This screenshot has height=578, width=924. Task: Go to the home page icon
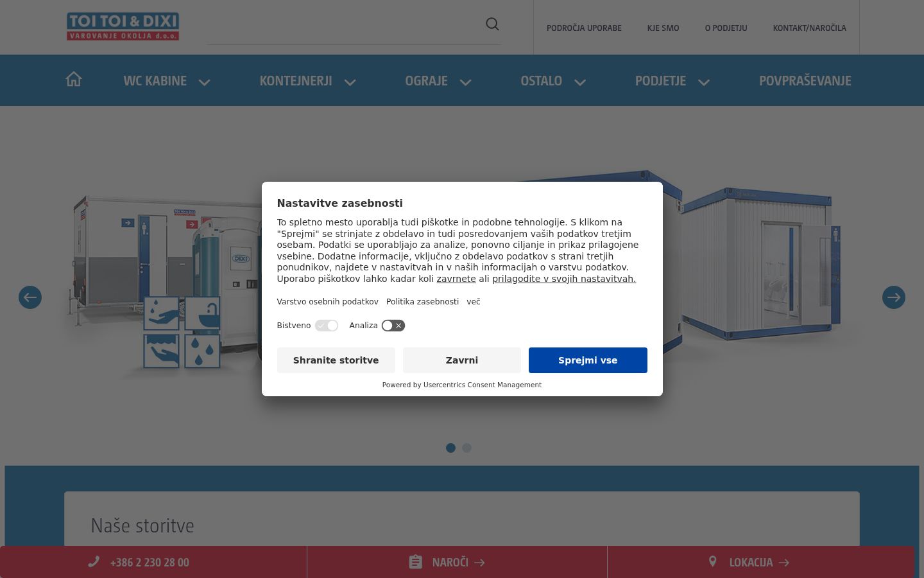click(x=74, y=79)
